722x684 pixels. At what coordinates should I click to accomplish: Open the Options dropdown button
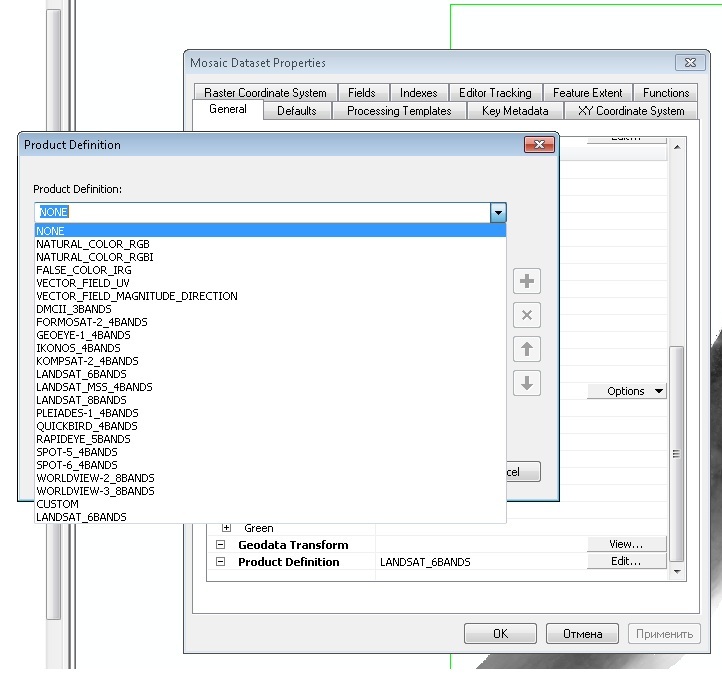[x=626, y=391]
